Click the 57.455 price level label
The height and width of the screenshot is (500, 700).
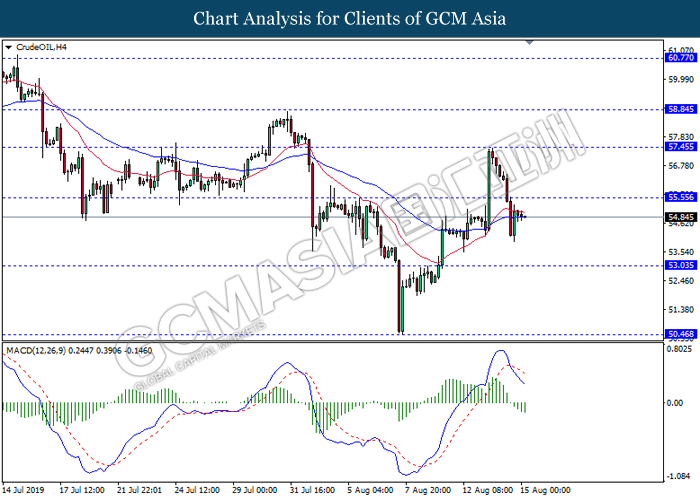680,147
